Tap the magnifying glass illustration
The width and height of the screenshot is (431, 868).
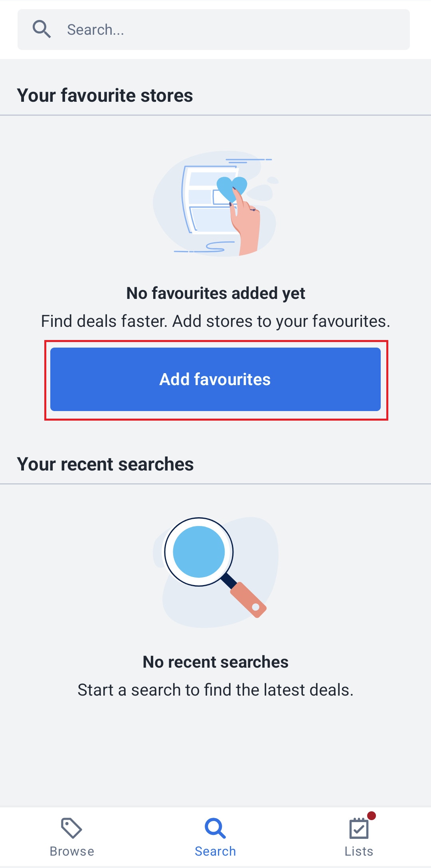pos(215,571)
